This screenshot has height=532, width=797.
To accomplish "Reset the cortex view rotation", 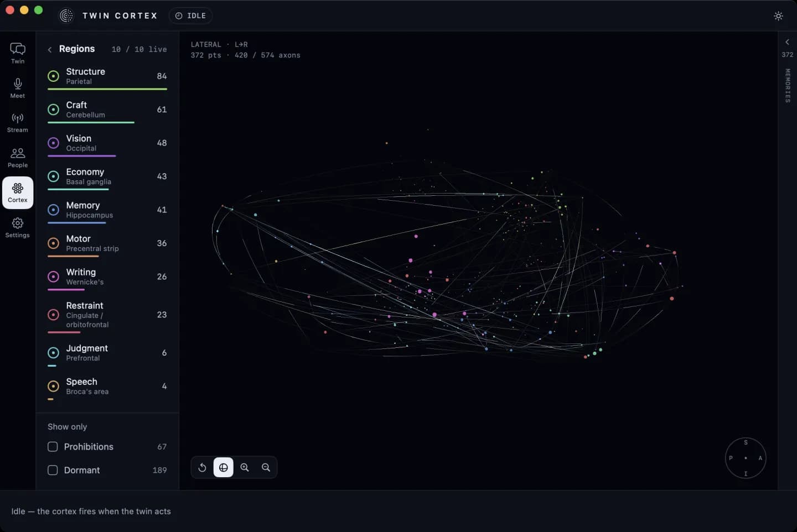I will click(202, 467).
